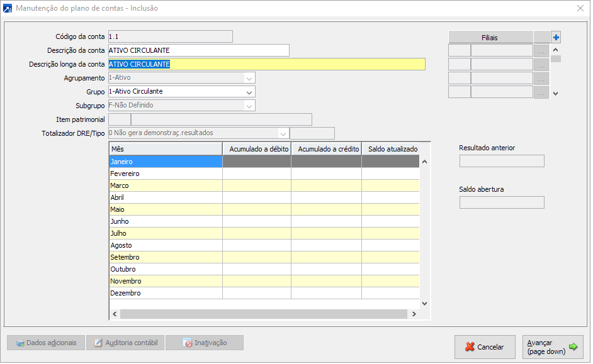Viewport: 593px width, 364px height.
Task: Click the first Filiais browse ellipsis button
Action: coord(541,51)
